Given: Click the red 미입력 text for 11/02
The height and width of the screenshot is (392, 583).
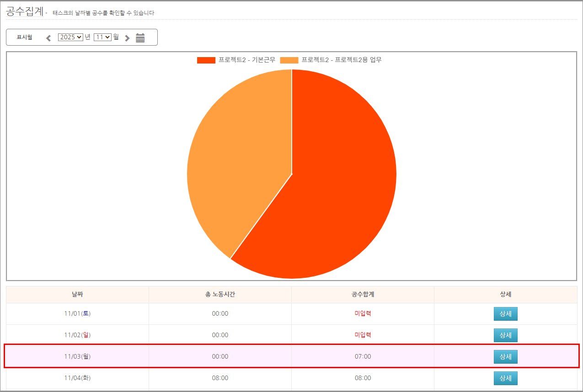Looking at the screenshot, I should tap(363, 335).
